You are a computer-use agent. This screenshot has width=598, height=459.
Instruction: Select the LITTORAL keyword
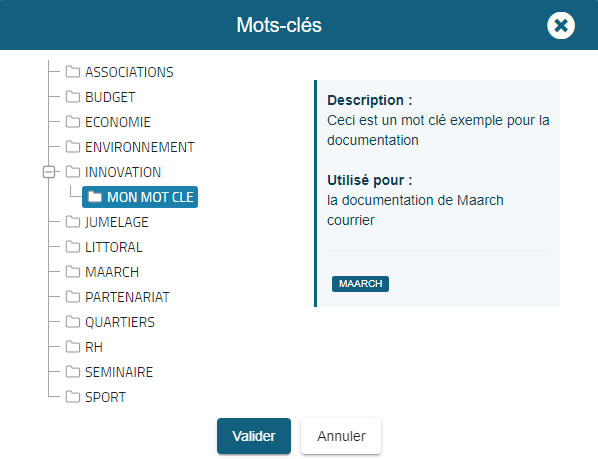click(114, 247)
